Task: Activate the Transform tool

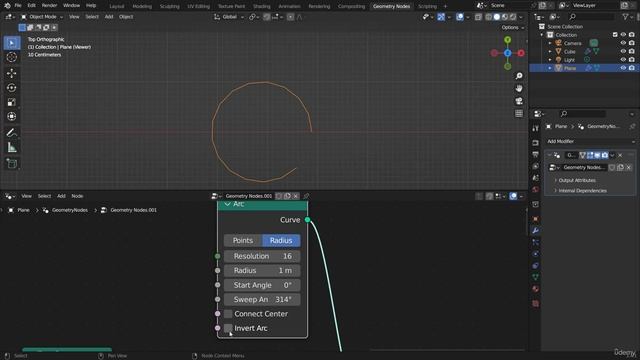Action: pos(11,116)
